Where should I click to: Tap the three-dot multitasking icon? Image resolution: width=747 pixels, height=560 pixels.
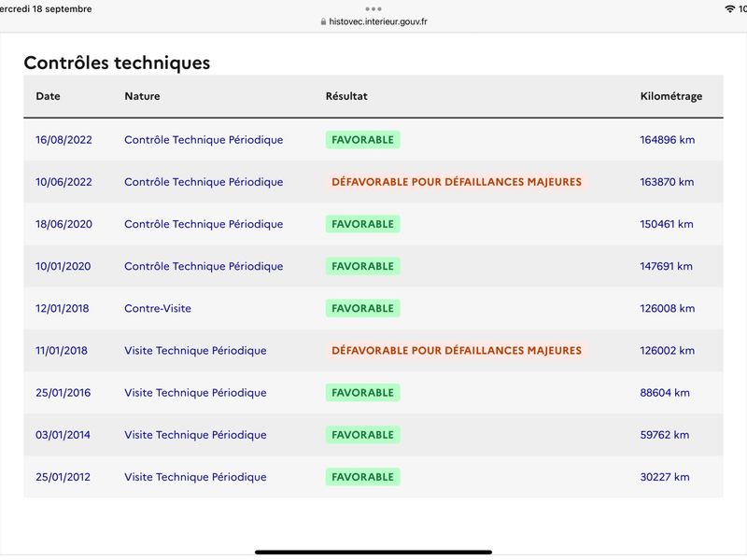[373, 9]
